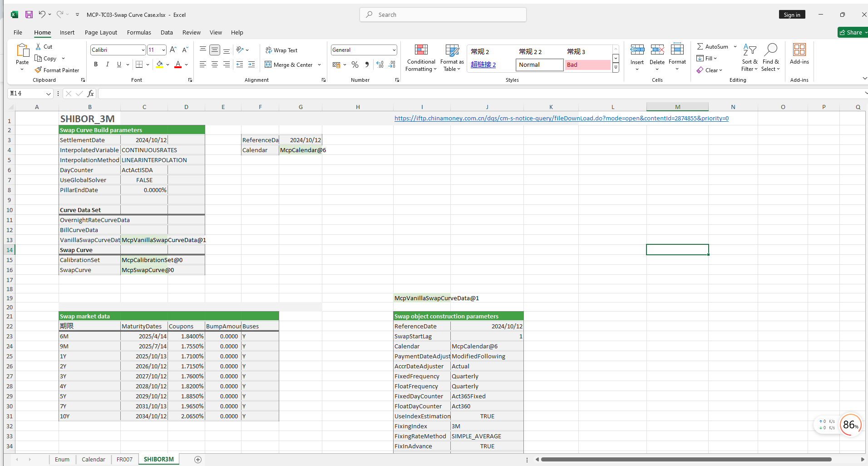The width and height of the screenshot is (868, 466).
Task: Expand the number format dropdown
Action: pyautogui.click(x=394, y=50)
